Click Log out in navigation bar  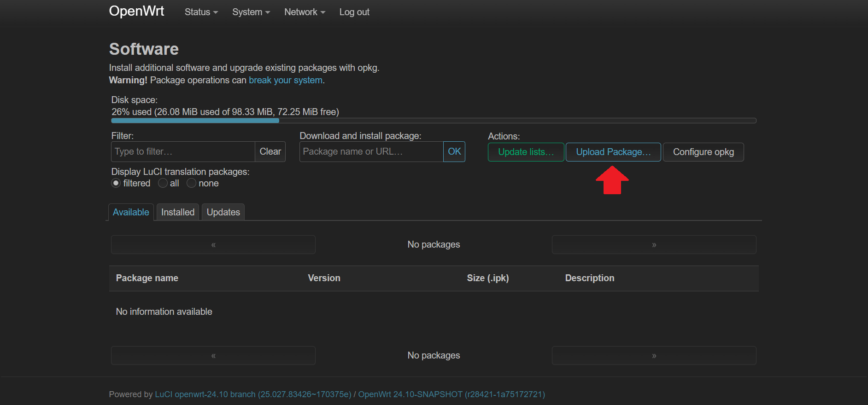(x=354, y=12)
